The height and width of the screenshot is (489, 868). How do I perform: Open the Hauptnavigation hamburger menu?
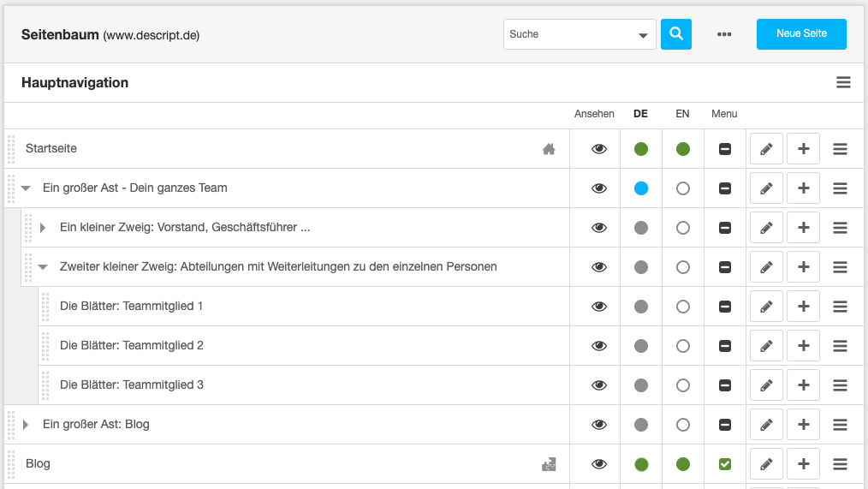tap(843, 82)
